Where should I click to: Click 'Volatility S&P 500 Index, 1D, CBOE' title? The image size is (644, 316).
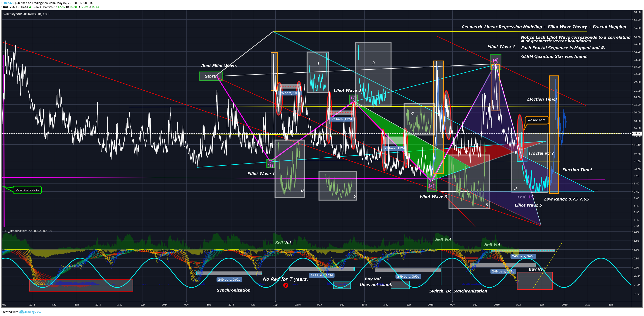pyautogui.click(x=27, y=14)
